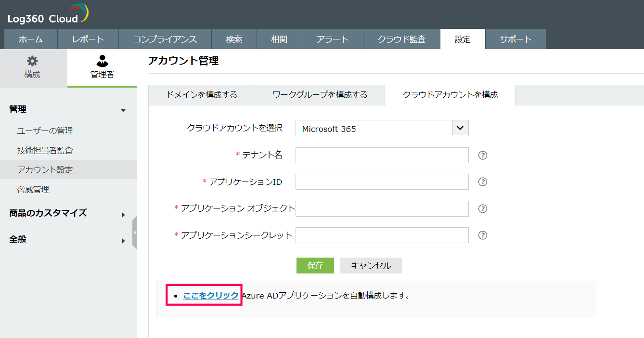Open help for アプリケーションID field
Image resolution: width=644 pixels, height=338 pixels.
coord(482,182)
